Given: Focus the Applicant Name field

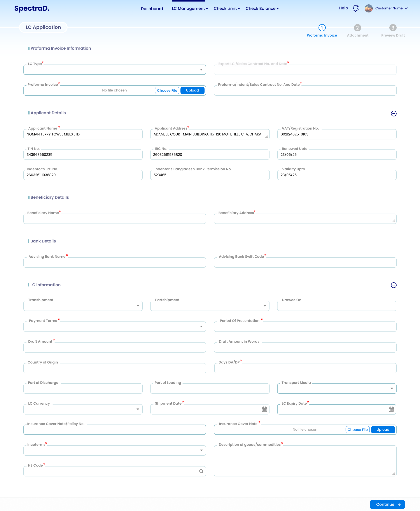Looking at the screenshot, I should click(x=83, y=134).
